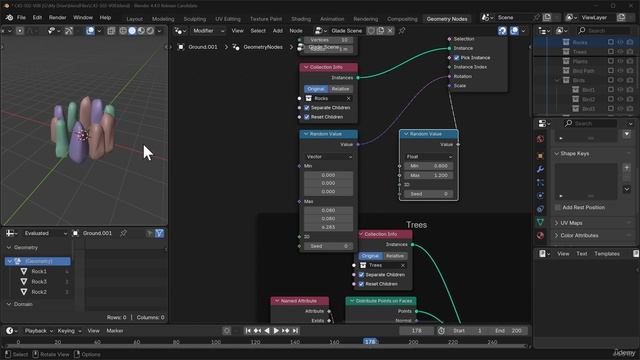Unlink the Glade Scene node group with the X
The width and height of the screenshot is (640, 360).
(390, 31)
